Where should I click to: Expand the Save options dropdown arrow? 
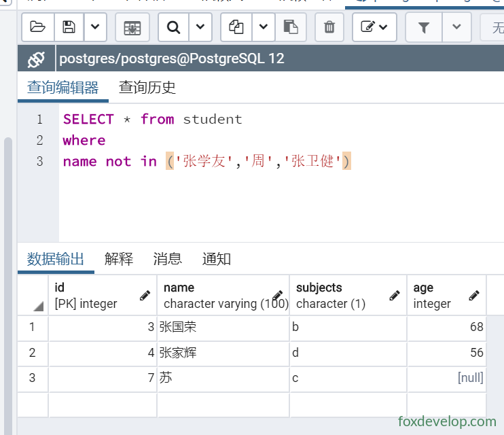click(x=95, y=27)
